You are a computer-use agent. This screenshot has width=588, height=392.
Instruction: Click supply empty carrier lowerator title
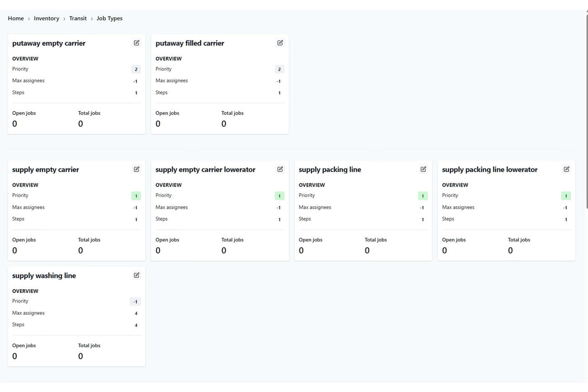click(x=205, y=170)
